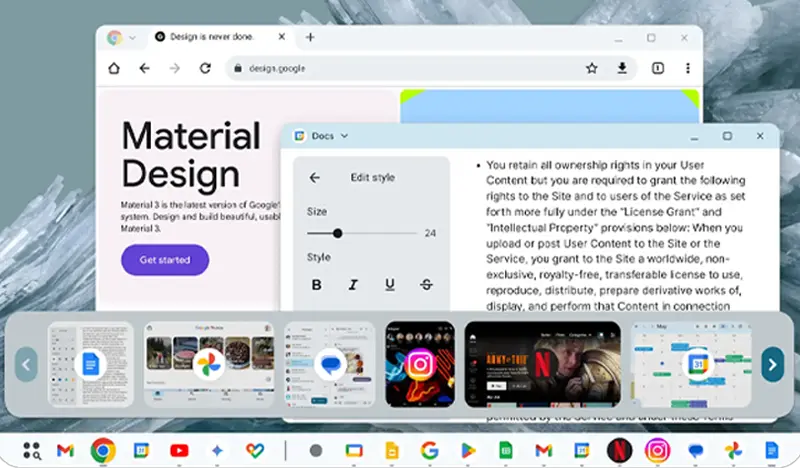Click the "Edit style" panel title
Viewport: 800px width, 468px height.
point(372,178)
